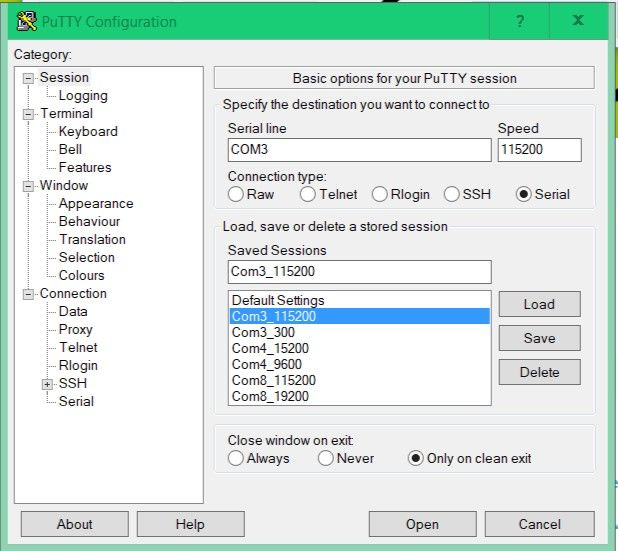This screenshot has height=551, width=618.
Task: Click the Cancel button
Action: pos(540,524)
